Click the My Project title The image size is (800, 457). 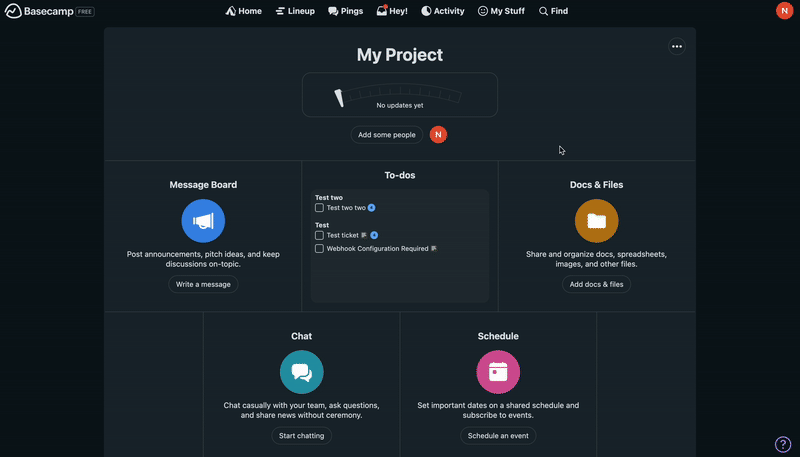coord(399,55)
